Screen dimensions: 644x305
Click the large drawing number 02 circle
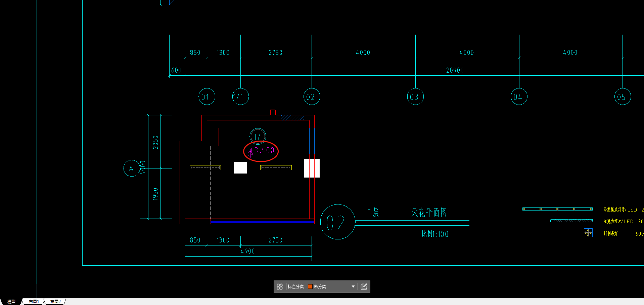337,222
